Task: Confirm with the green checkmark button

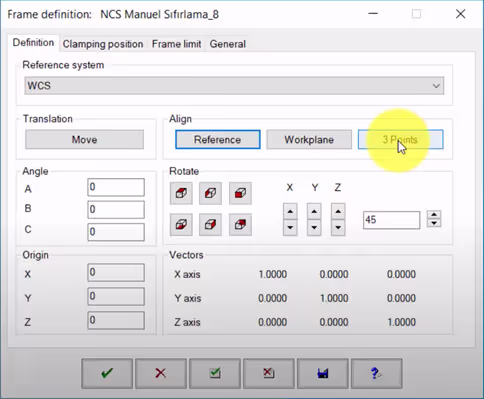Action: point(107,373)
